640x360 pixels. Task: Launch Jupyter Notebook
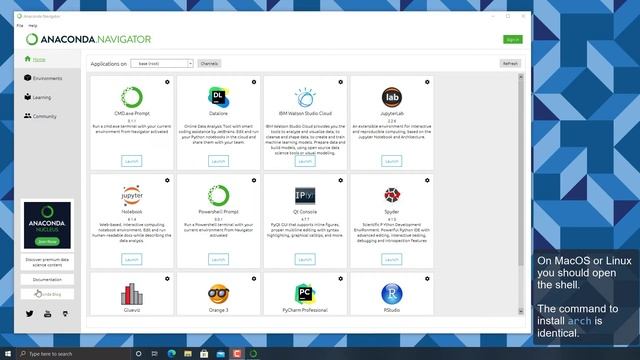(131, 259)
